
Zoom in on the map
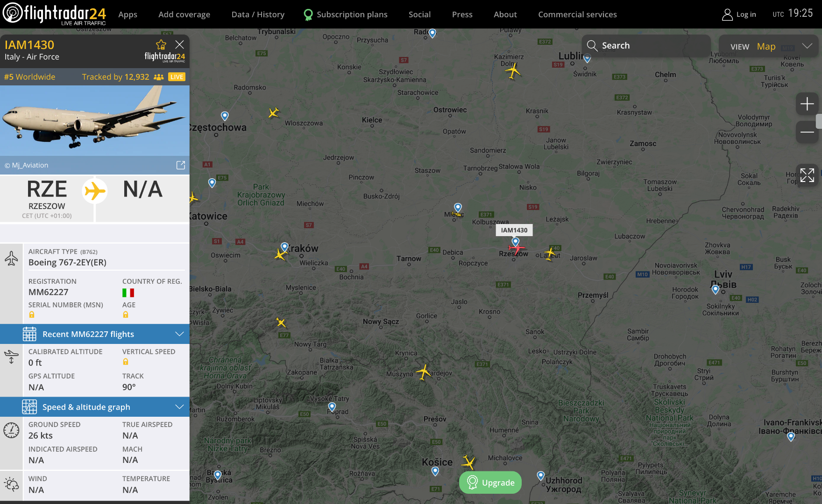[x=807, y=104]
